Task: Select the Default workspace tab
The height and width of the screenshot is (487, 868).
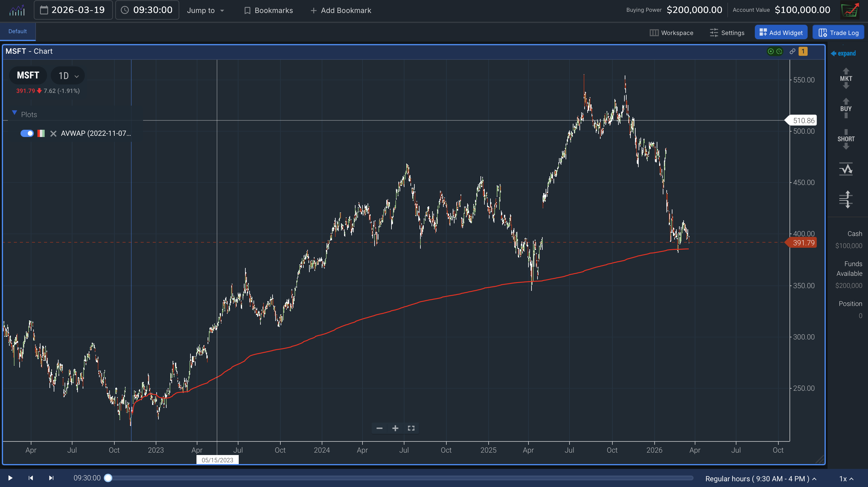Action: (18, 31)
